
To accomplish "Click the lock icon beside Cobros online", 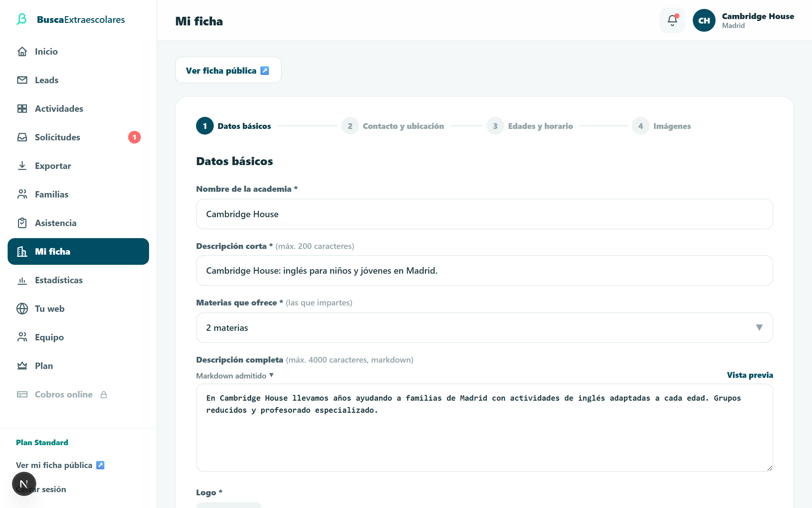I will pos(104,394).
